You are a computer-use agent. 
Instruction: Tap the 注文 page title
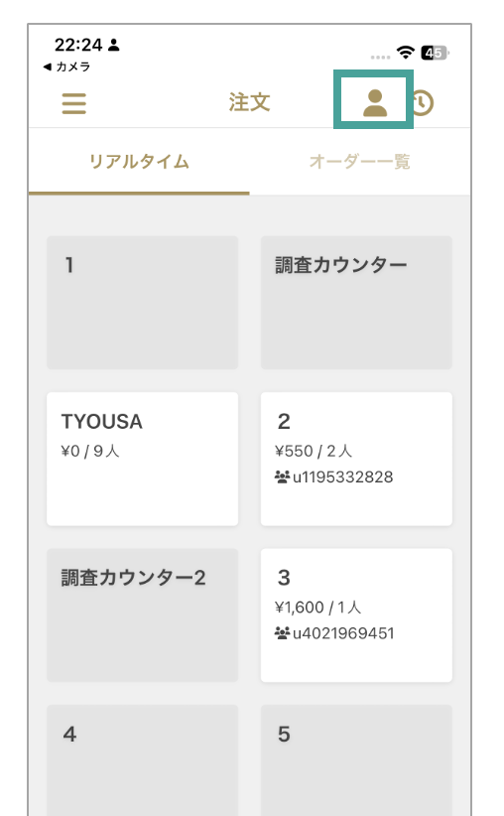250,102
